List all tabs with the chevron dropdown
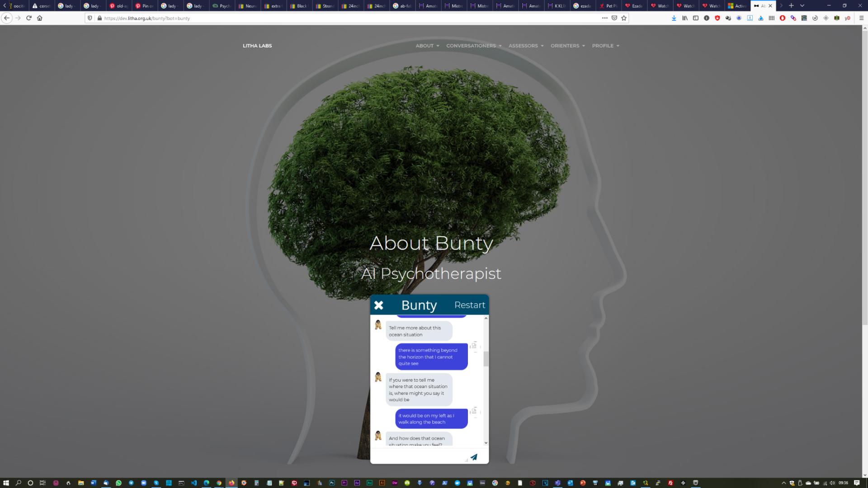The width and height of the screenshot is (868, 488). 802,5
